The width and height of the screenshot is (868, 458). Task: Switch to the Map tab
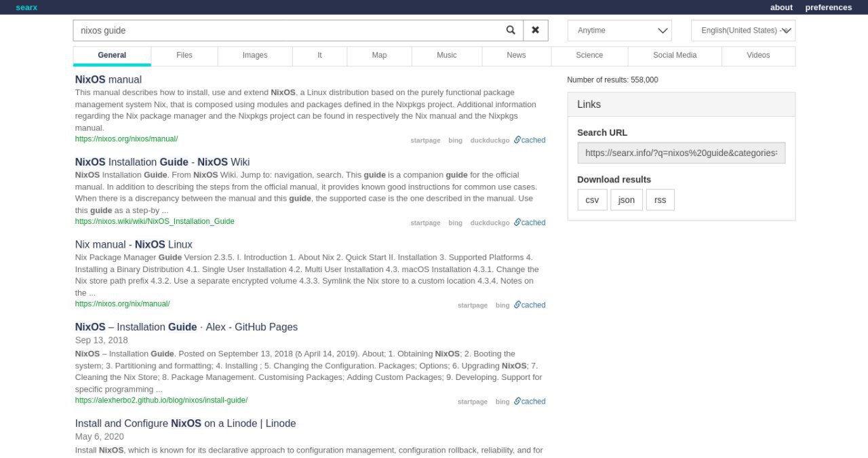(379, 56)
